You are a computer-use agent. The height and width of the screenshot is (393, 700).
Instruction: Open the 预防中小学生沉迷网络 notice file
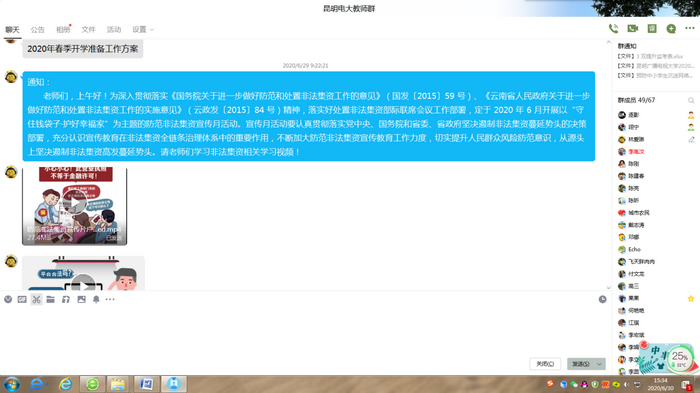click(655, 75)
